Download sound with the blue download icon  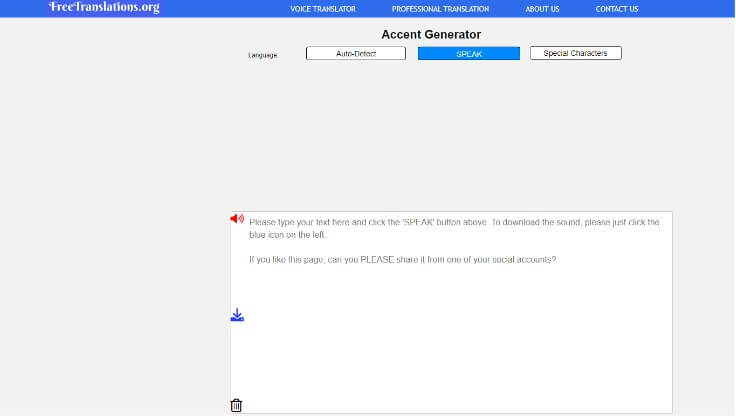pos(237,315)
